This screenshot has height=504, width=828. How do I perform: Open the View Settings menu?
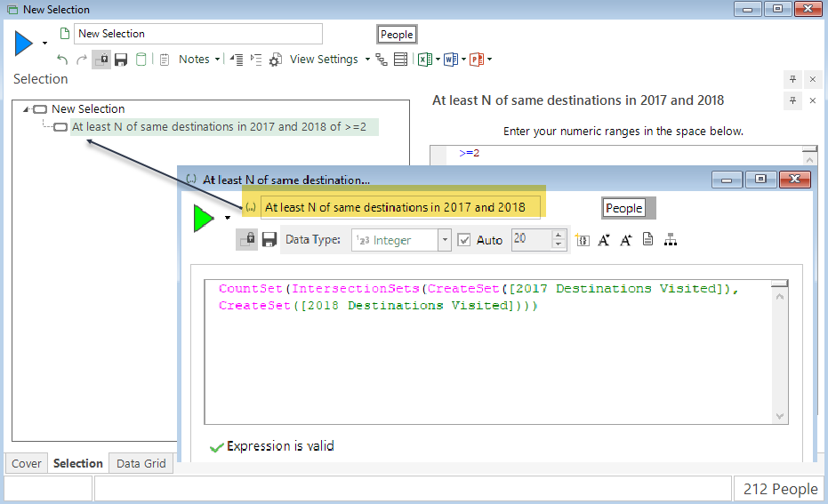(324, 59)
